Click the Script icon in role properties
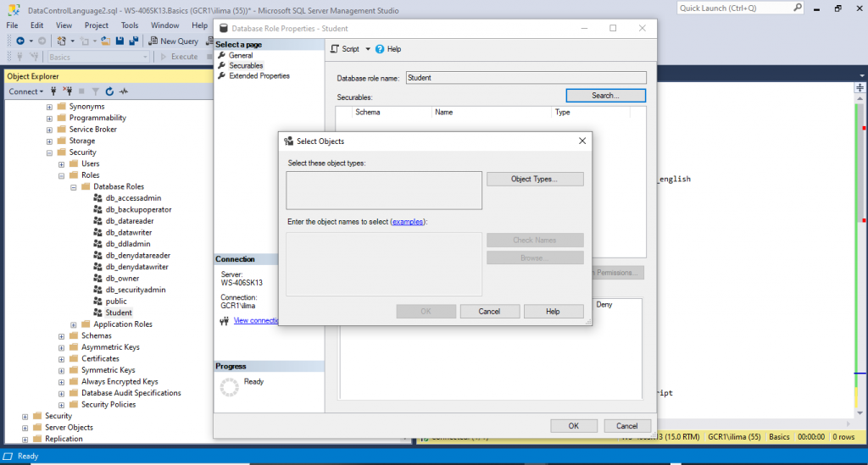The height and width of the screenshot is (465, 868). [334, 48]
